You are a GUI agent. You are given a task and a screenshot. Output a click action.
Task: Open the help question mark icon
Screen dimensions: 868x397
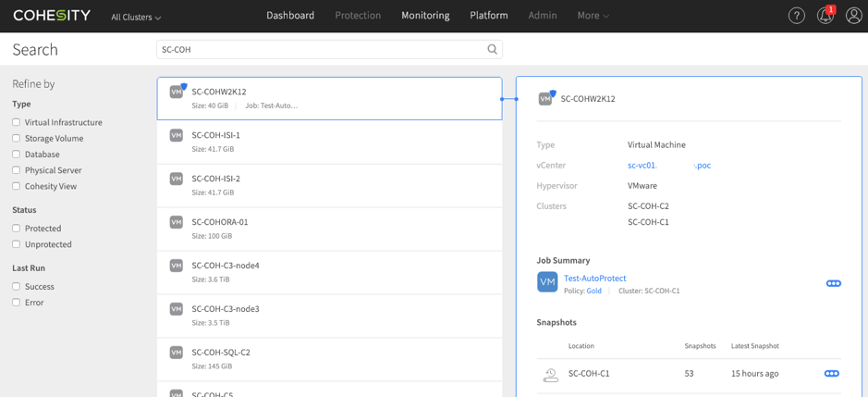pyautogui.click(x=796, y=16)
